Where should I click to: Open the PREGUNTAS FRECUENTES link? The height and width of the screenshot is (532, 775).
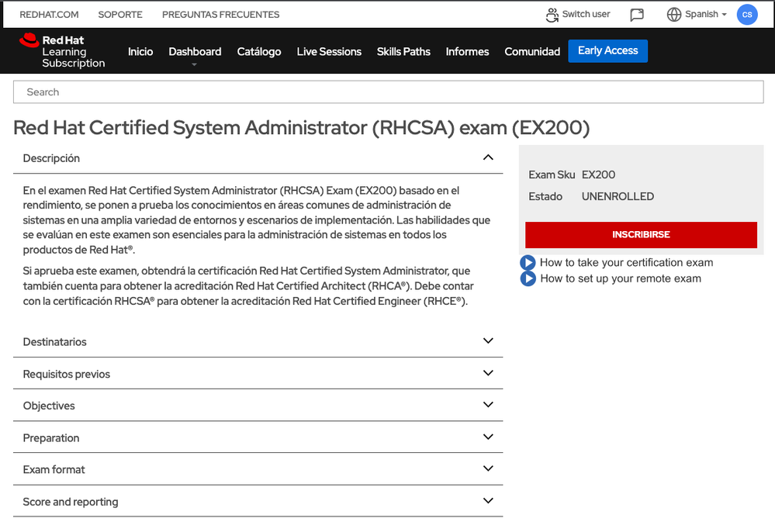(x=220, y=15)
